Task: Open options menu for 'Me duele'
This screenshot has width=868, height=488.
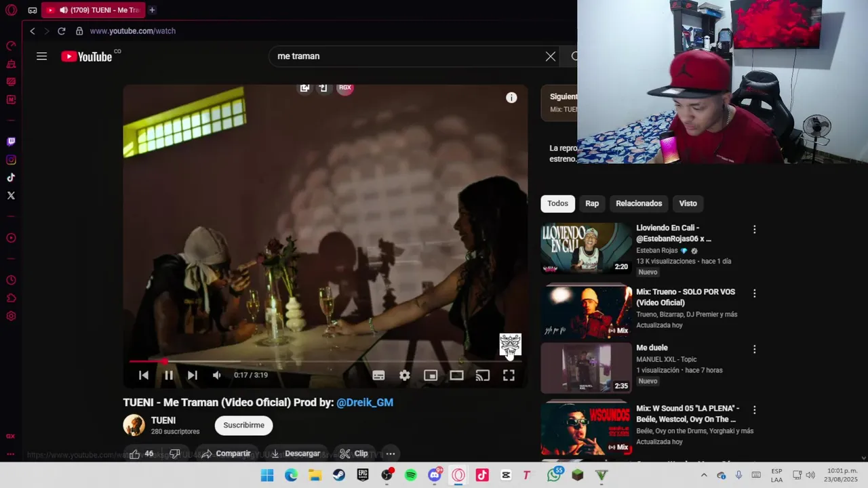Action: point(754,349)
